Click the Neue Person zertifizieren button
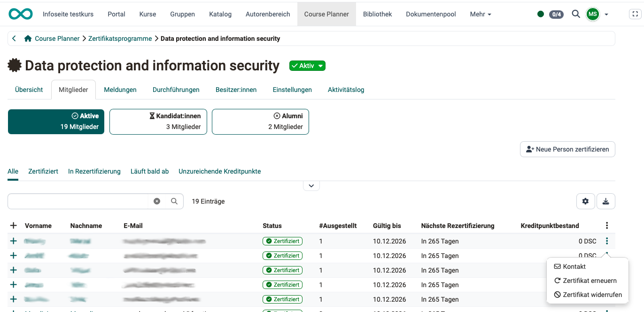644x312 pixels. [567, 149]
